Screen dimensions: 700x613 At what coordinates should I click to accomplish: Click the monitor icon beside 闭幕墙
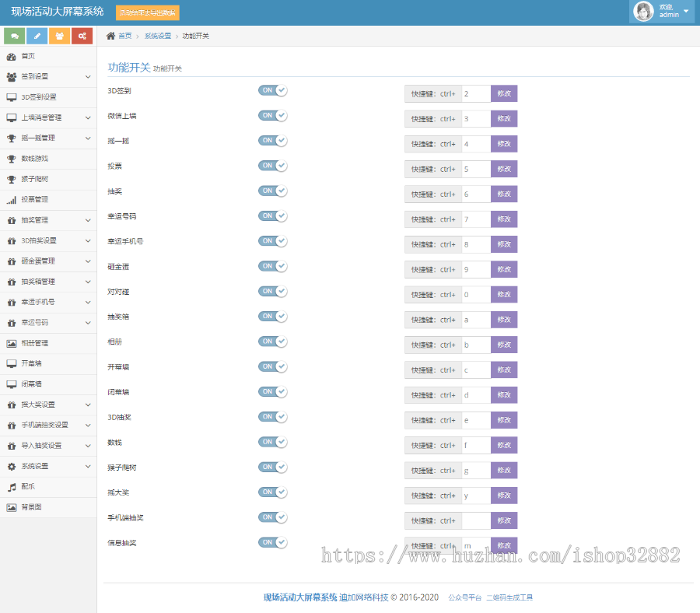tap(11, 384)
